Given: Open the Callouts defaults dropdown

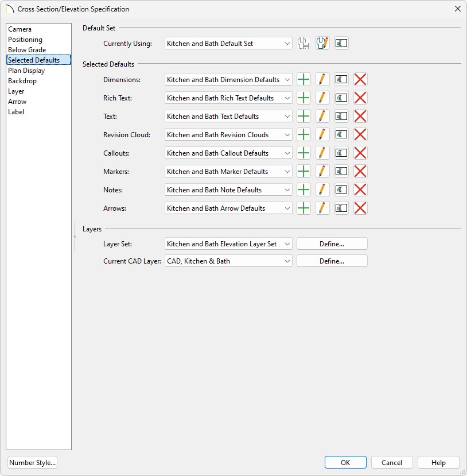Looking at the screenshot, I should (x=228, y=153).
